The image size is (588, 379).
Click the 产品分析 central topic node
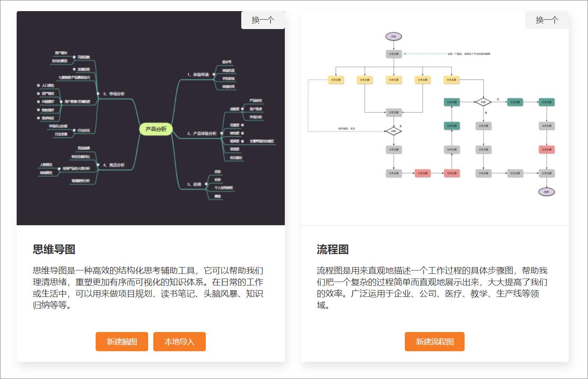point(155,129)
